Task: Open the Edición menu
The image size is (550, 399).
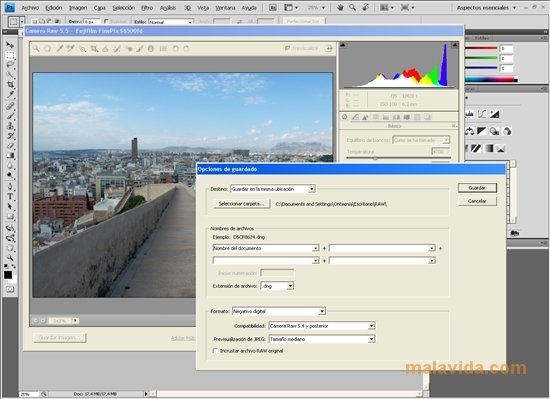Action: (x=54, y=8)
